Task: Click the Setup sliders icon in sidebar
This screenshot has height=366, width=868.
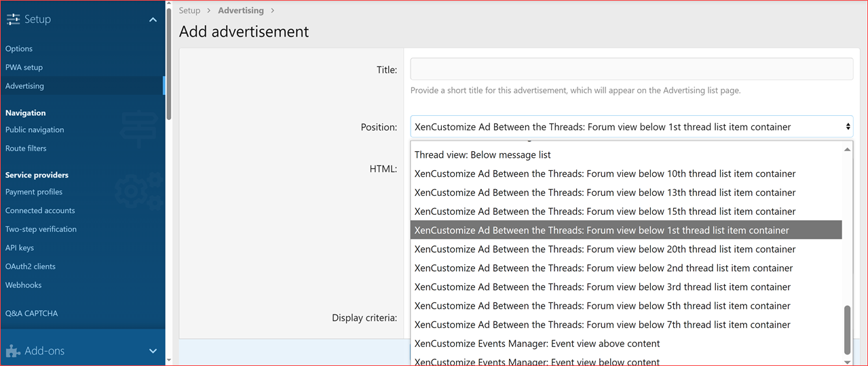Action: (13, 20)
